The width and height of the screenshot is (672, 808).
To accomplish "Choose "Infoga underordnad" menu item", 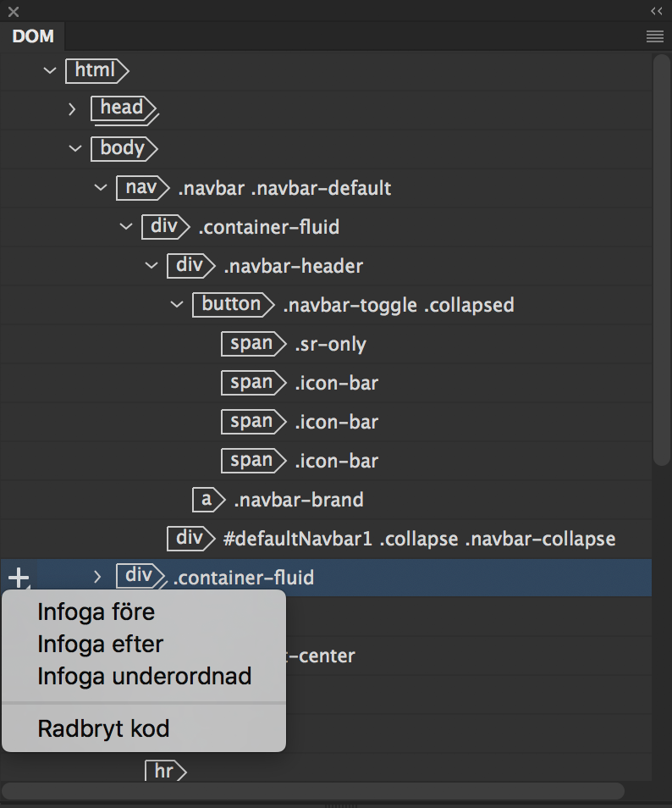I will click(x=144, y=677).
